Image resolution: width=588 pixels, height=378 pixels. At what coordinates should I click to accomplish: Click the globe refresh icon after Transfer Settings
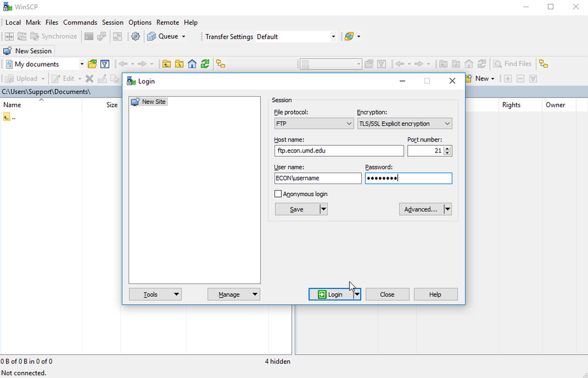(x=349, y=37)
